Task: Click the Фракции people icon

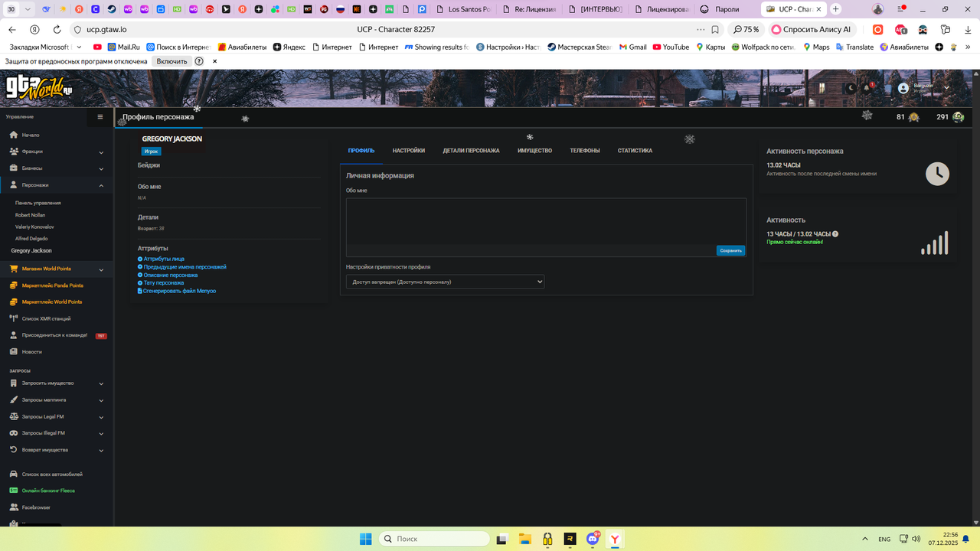Action: click(14, 152)
